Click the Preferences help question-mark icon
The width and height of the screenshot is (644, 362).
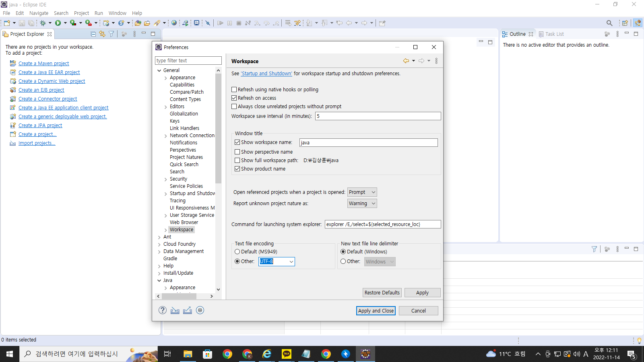(163, 310)
